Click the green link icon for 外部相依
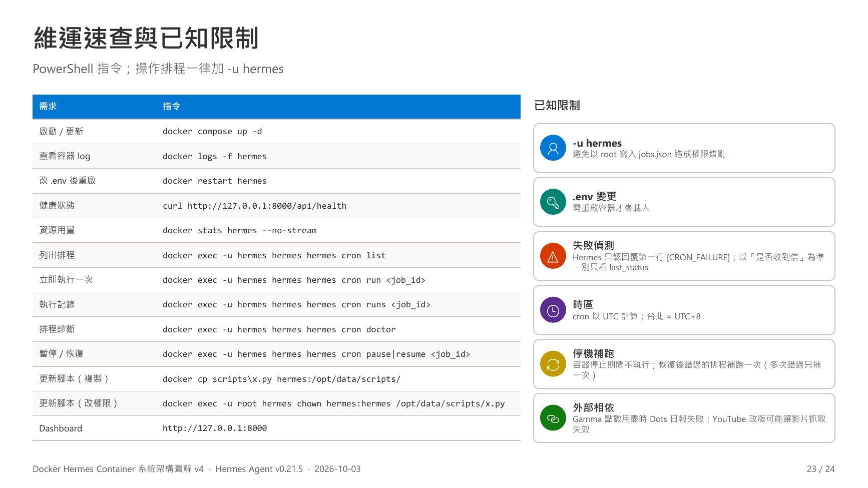This screenshot has height=488, width=868. pyautogui.click(x=553, y=418)
